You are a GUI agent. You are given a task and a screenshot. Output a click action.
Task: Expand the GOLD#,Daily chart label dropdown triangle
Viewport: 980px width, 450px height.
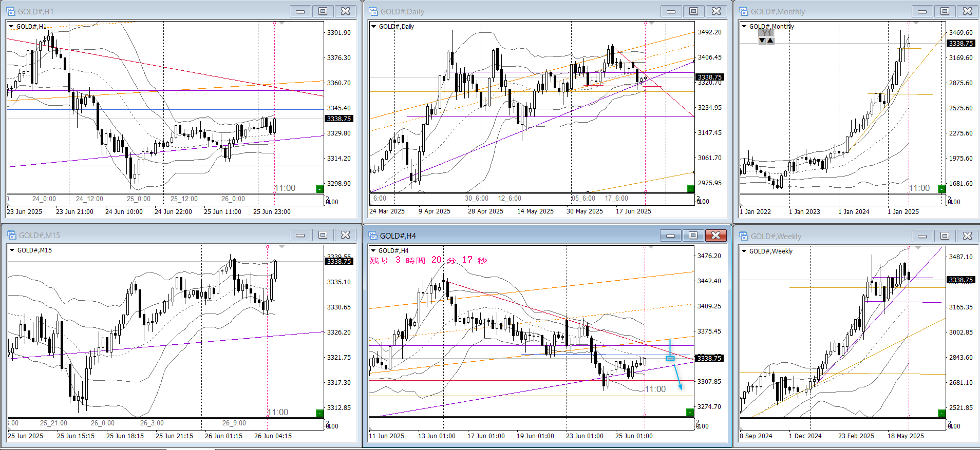(x=374, y=26)
